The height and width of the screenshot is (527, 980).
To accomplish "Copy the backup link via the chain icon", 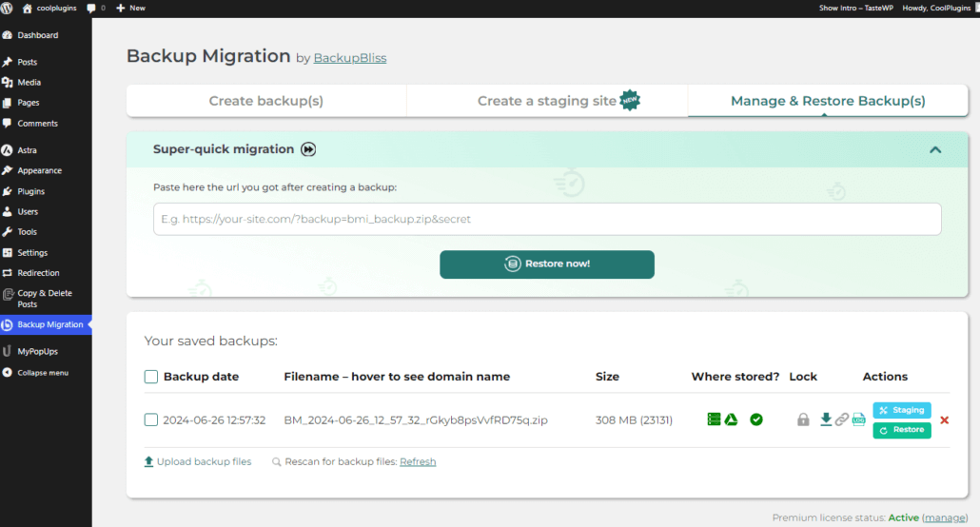I will point(842,420).
